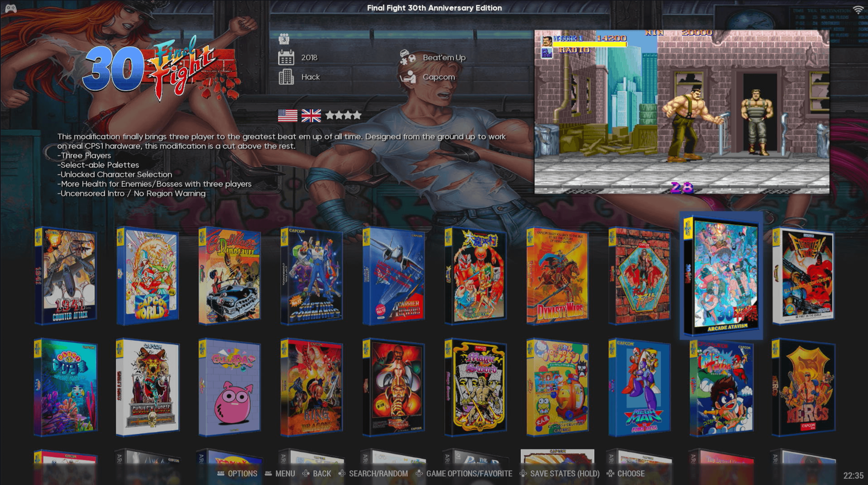The image size is (868, 485).
Task: Click the four-star rating
Action: pos(343,115)
